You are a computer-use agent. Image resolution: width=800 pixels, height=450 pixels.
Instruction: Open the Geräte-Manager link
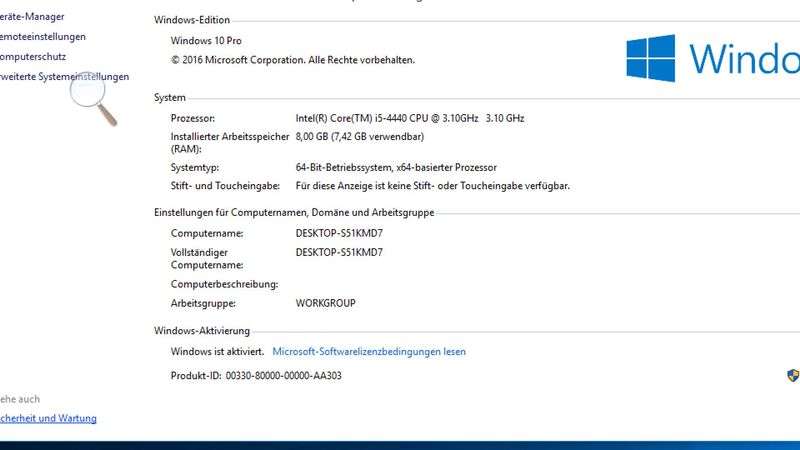[32, 17]
